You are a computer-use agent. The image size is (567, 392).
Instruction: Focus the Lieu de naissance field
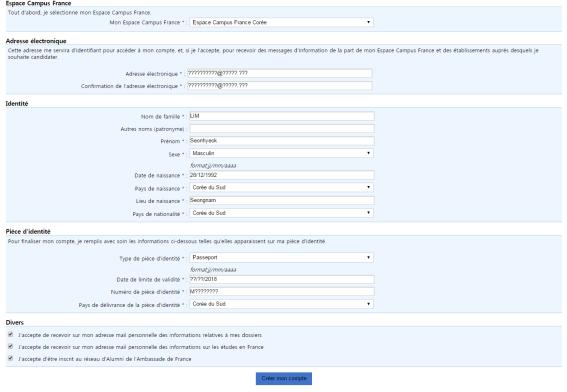pos(282,200)
